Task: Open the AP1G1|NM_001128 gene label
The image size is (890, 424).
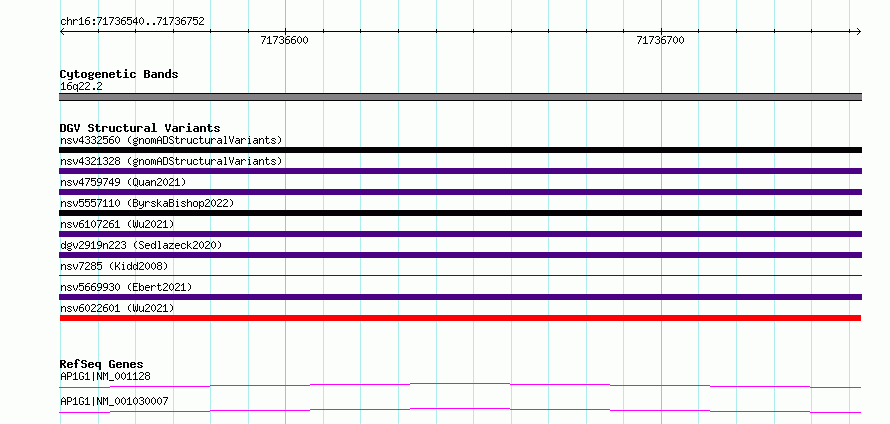Action: point(105,376)
